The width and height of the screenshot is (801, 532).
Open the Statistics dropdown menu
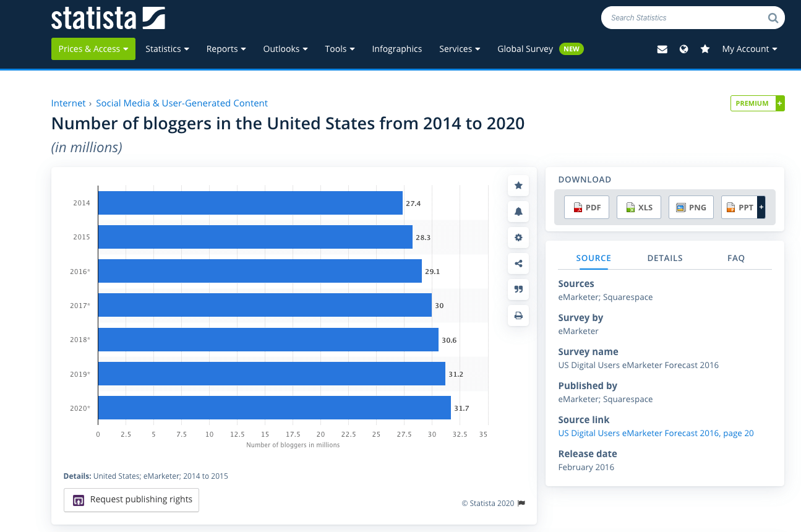coord(167,49)
